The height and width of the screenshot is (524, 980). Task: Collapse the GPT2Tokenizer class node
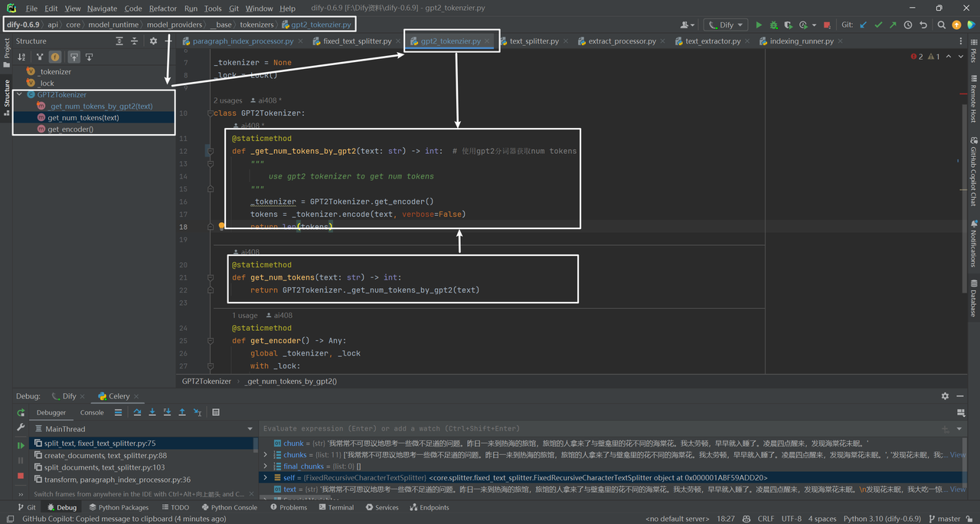(x=19, y=95)
